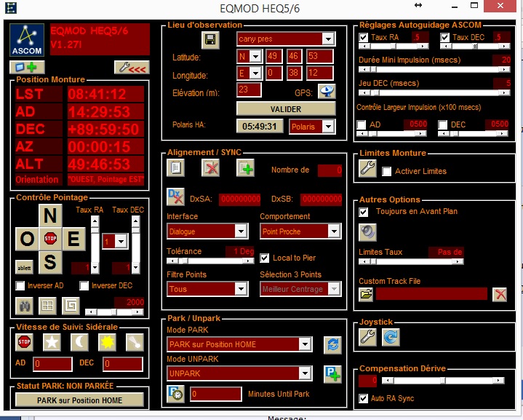Open the spiral search icon

pos(71,306)
